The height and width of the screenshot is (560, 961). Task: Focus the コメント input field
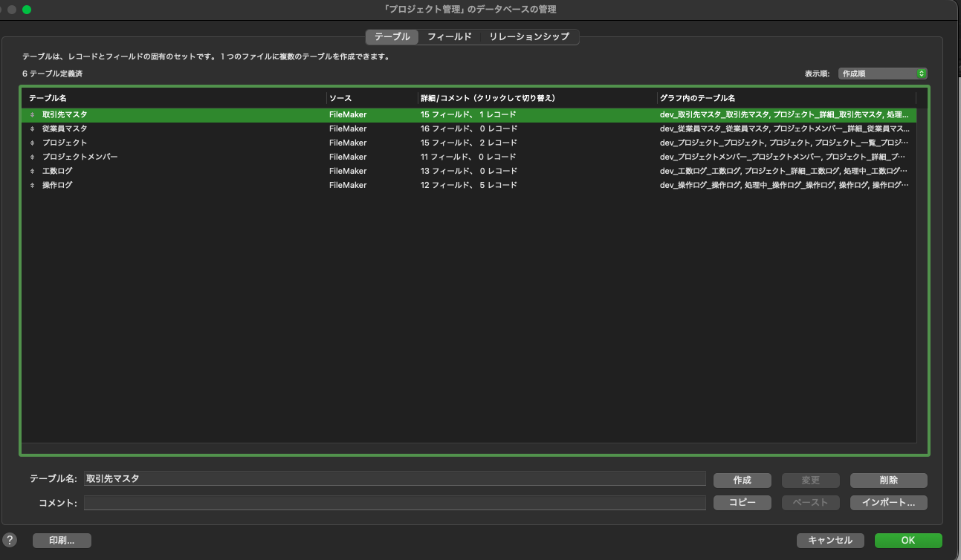[395, 503]
